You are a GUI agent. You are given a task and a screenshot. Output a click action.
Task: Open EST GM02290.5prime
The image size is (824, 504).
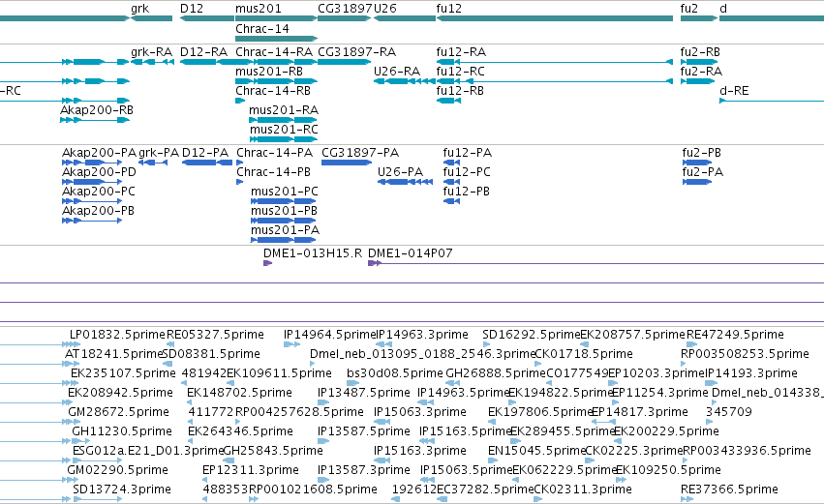point(118,471)
